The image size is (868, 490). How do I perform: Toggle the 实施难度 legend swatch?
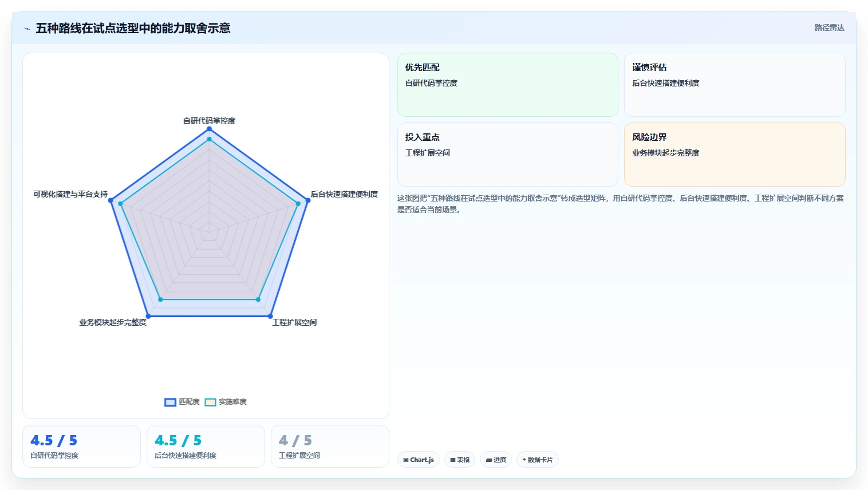(x=210, y=402)
